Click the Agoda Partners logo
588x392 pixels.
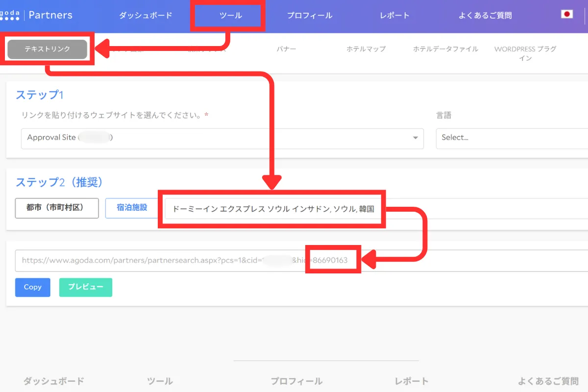pos(36,15)
